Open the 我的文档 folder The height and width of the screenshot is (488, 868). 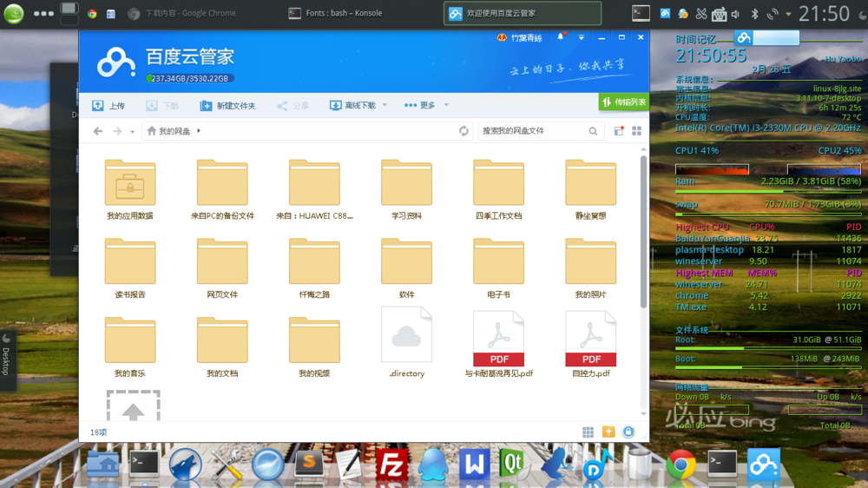[x=222, y=347]
